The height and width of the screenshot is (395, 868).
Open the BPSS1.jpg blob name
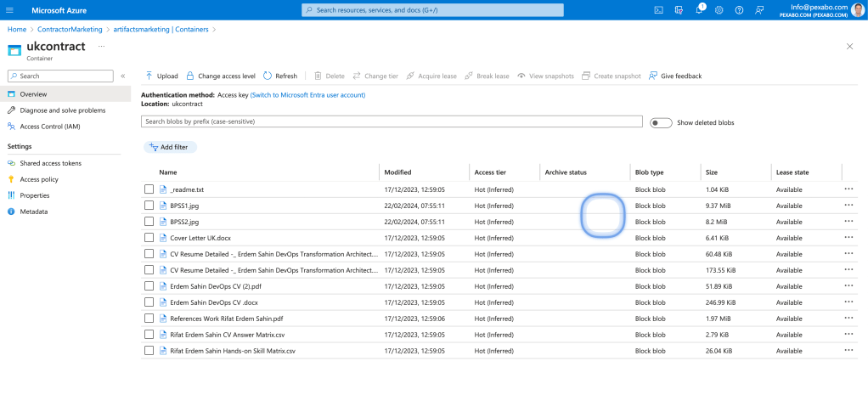pos(184,206)
